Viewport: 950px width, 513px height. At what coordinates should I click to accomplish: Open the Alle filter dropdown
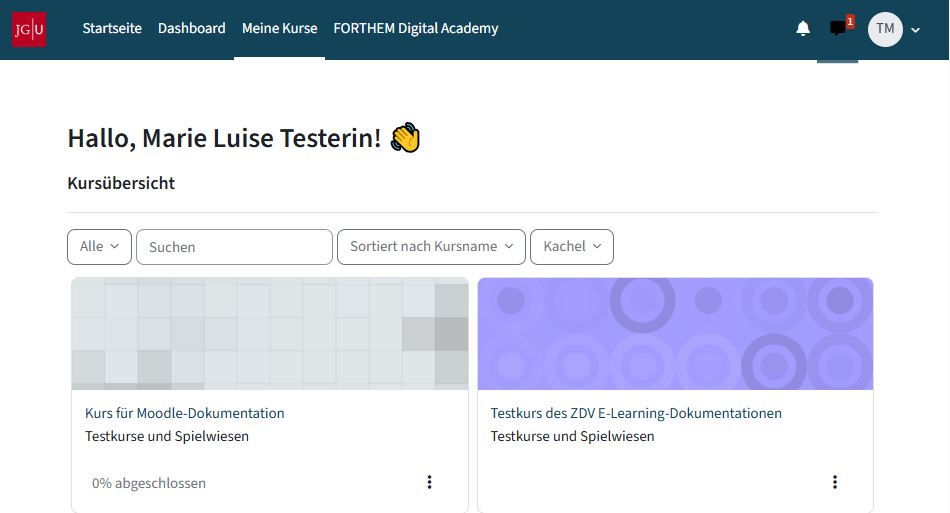pyautogui.click(x=99, y=247)
